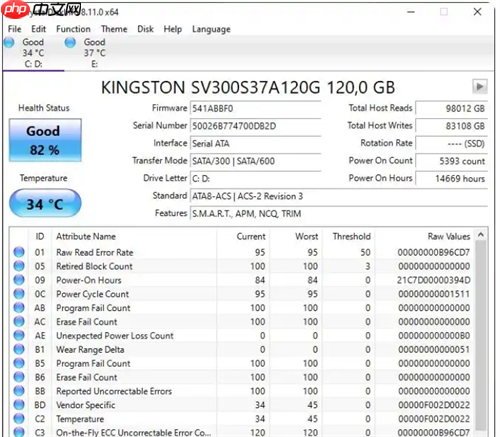Click the Raw Values column header
The width and height of the screenshot is (500, 437).
point(424,236)
